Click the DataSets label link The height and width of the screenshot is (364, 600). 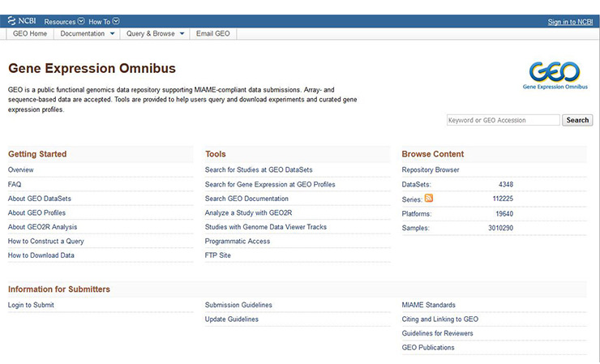click(416, 185)
